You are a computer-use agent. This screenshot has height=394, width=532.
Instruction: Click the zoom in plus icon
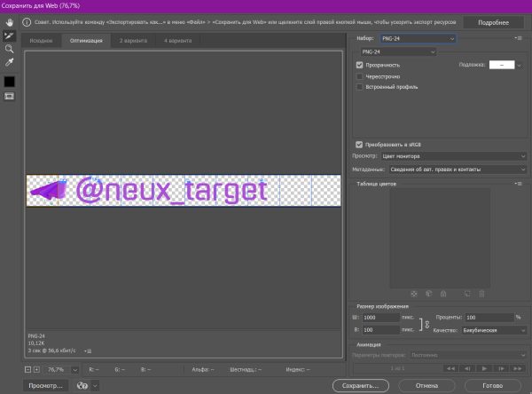coord(37,368)
